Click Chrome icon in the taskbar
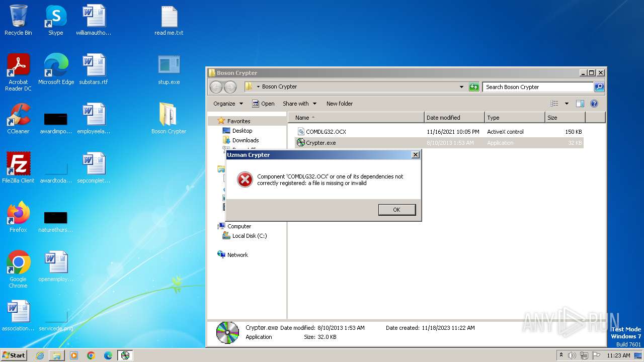 coord(91,355)
